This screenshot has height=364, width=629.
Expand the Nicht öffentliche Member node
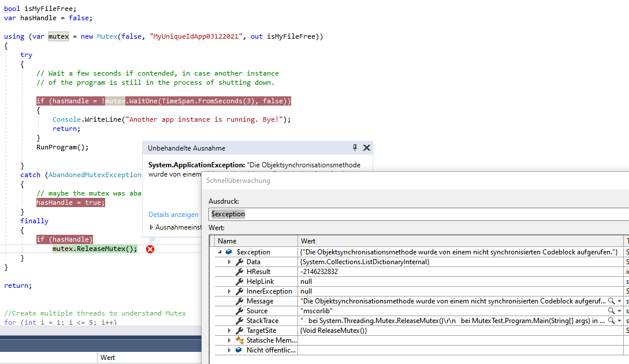point(229,350)
